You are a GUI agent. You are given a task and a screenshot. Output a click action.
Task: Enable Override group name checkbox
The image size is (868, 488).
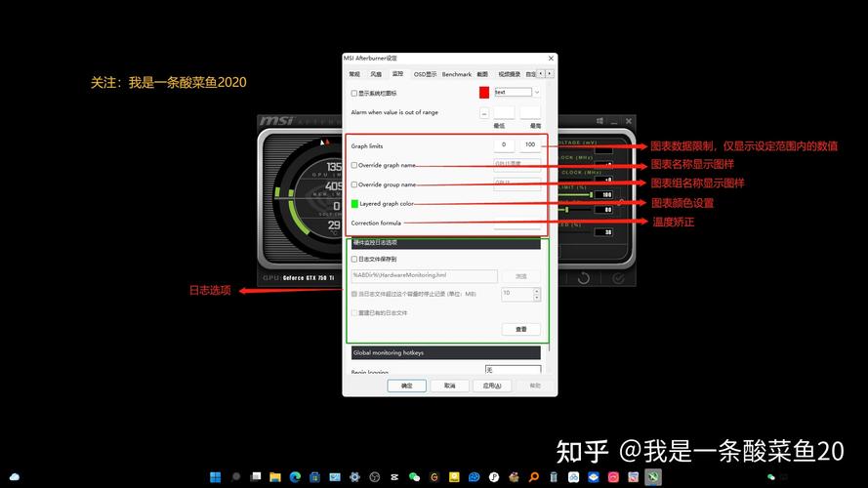coord(354,184)
